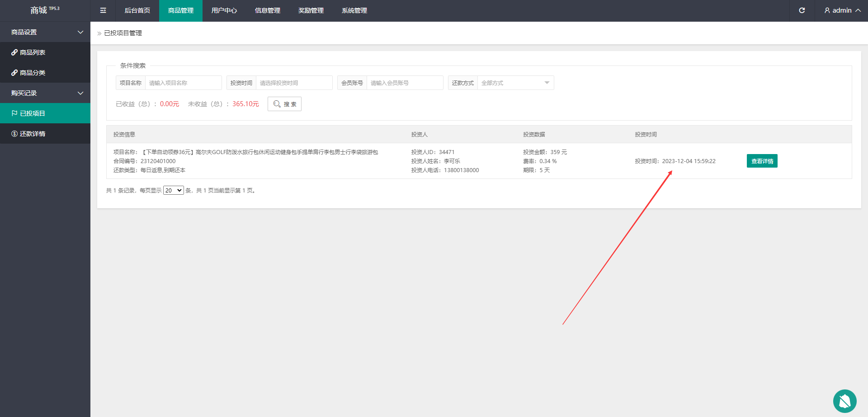The width and height of the screenshot is (868, 417).
Task: Click the magnifier search button
Action: point(284,104)
